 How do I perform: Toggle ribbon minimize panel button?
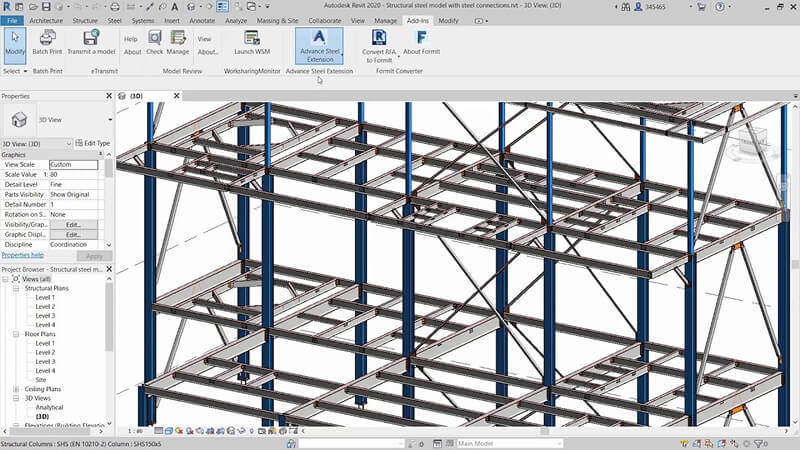[481, 21]
